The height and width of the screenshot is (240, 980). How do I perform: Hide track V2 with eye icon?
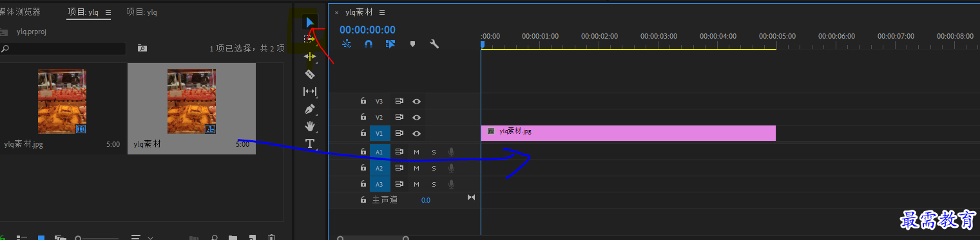click(417, 117)
